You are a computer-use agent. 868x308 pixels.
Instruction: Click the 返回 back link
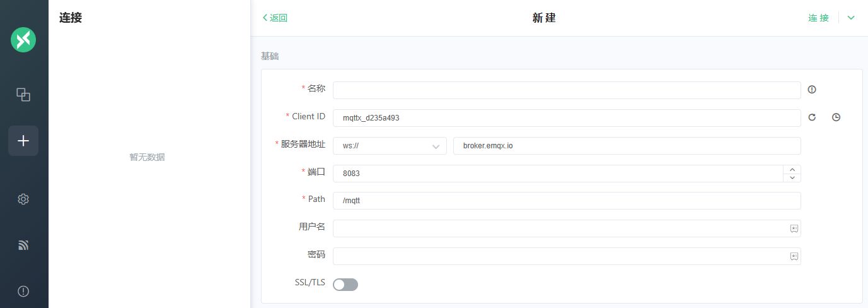[275, 18]
